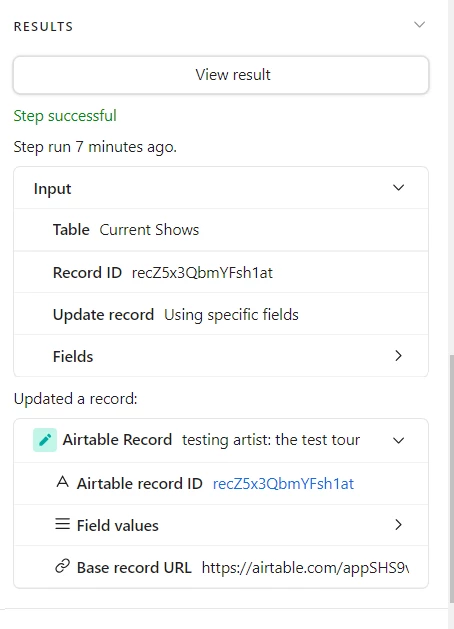454x629 pixels.
Task: Collapse the Airtable Record details chevron
Action: click(398, 440)
